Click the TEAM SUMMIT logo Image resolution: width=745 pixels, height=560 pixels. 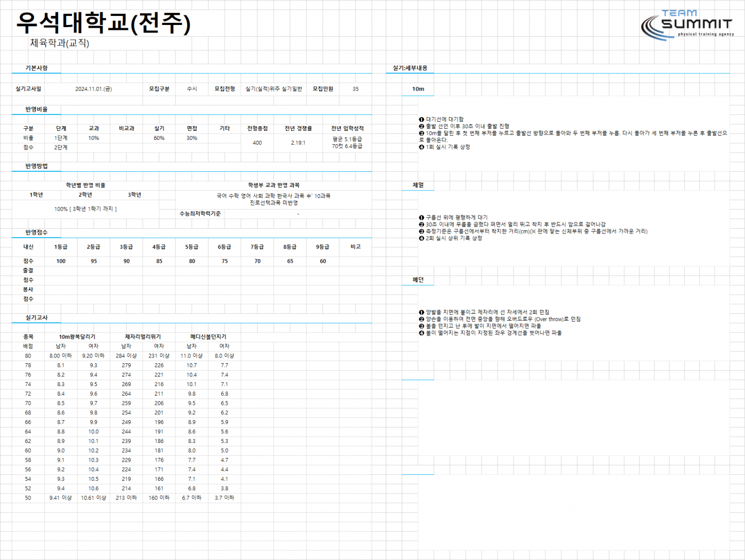688,24
